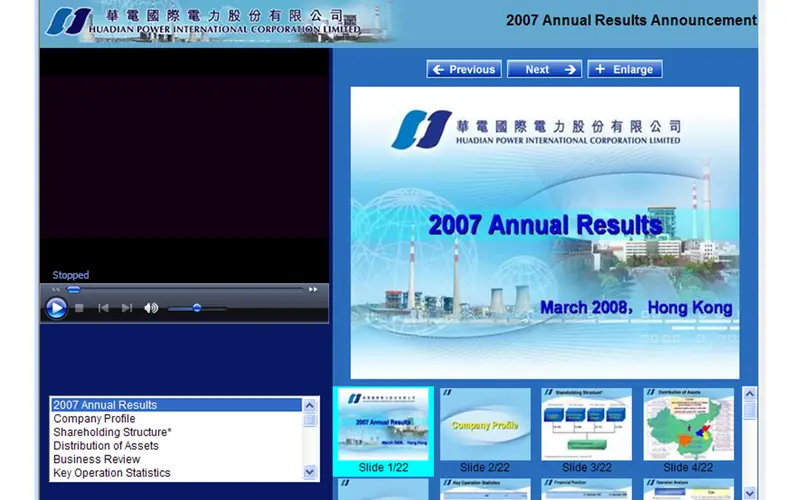Click the Huadian Power logo in the header
Image resolution: width=800 pixels, height=500 pixels.
tap(69, 21)
